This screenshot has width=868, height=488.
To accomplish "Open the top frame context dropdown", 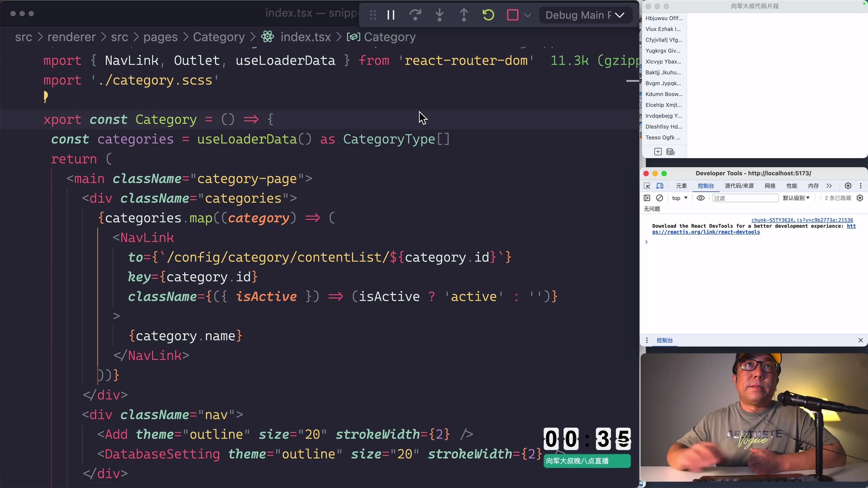I will pos(679,198).
